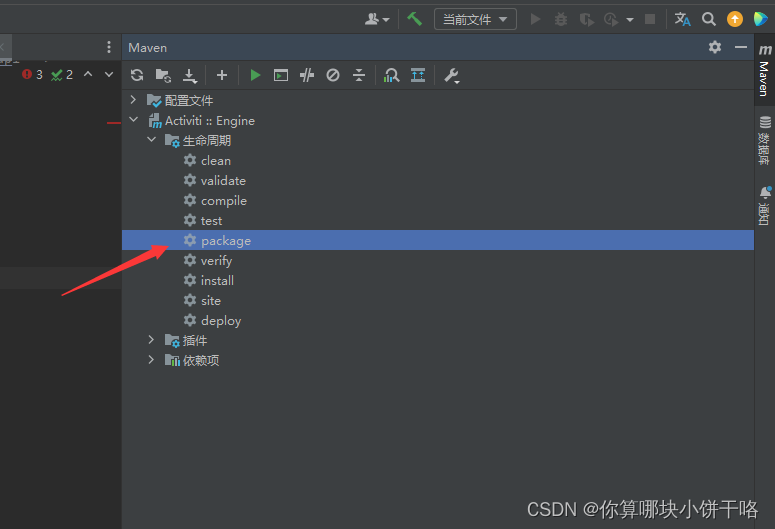Click the Maven panel title label
Image resolution: width=775 pixels, height=529 pixels.
147,48
